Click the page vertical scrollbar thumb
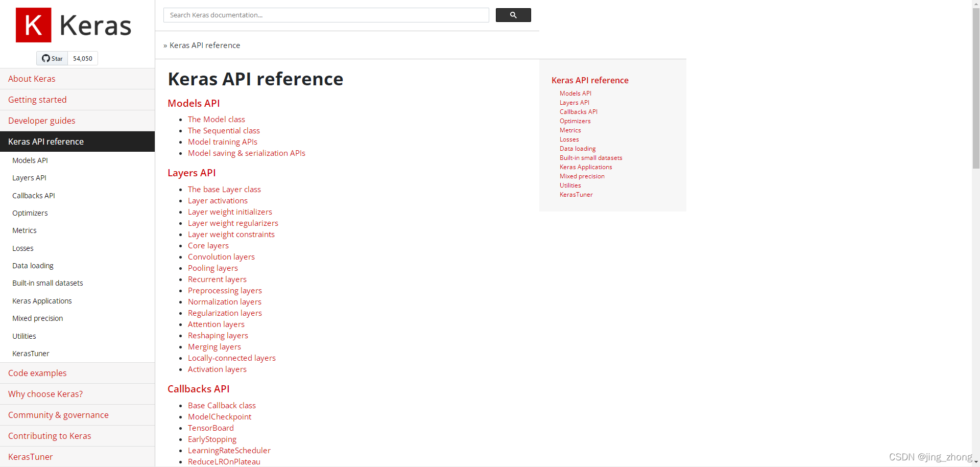This screenshot has width=980, height=467. 976,88
